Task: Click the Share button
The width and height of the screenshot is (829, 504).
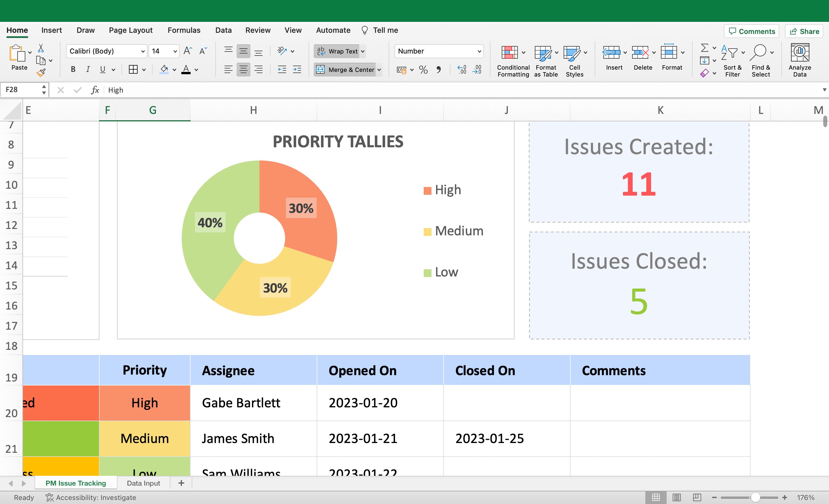Action: tap(804, 31)
